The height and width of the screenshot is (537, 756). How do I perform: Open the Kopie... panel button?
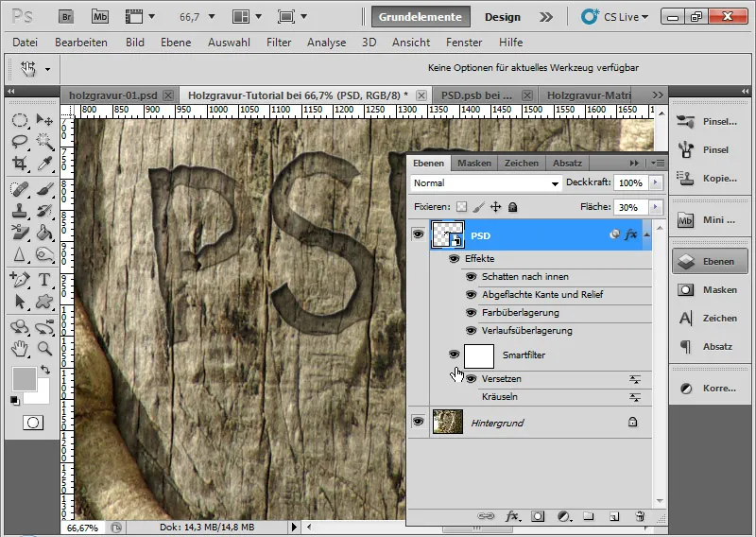tap(709, 178)
